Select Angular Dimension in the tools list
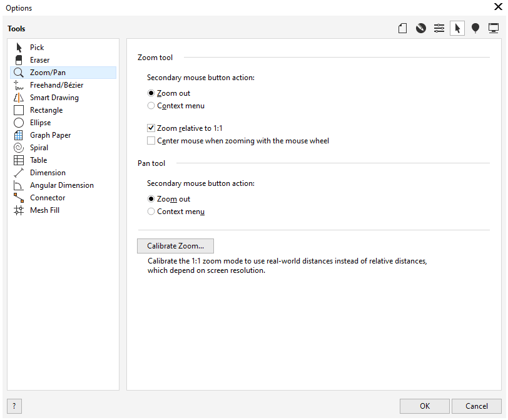 (x=61, y=185)
